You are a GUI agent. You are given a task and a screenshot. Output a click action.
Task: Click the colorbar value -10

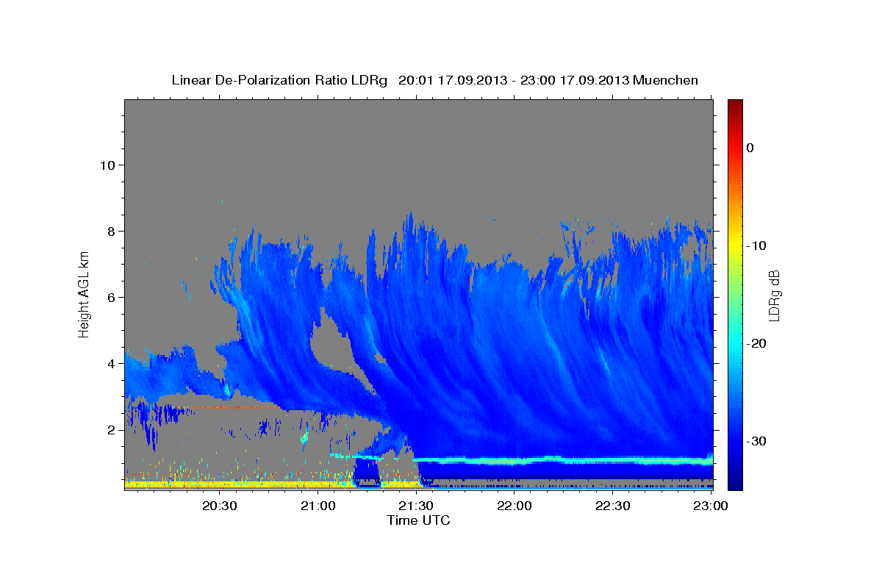click(756, 245)
